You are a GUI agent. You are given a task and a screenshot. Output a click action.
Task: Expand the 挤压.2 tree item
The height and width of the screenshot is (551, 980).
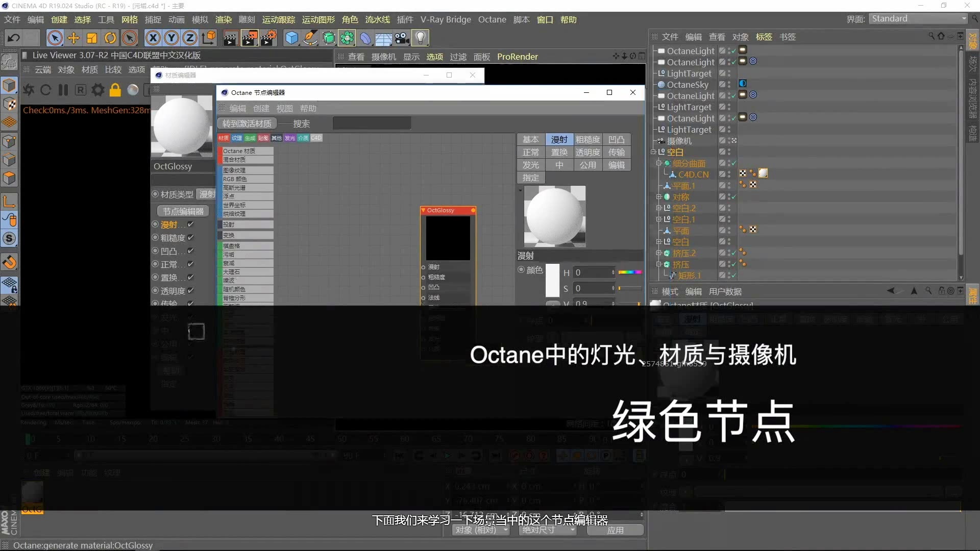[x=658, y=253]
